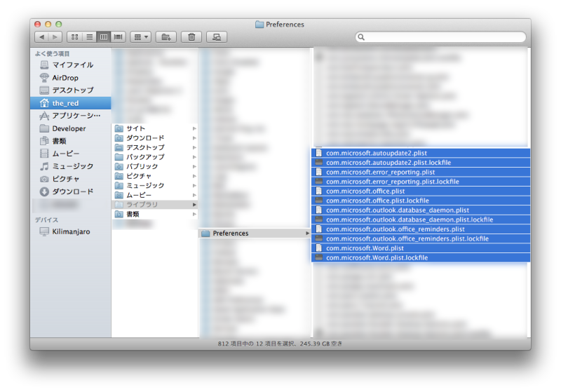Select com.microsoft.outlook.database_daemon.plist
561x392 pixels.
click(421, 210)
